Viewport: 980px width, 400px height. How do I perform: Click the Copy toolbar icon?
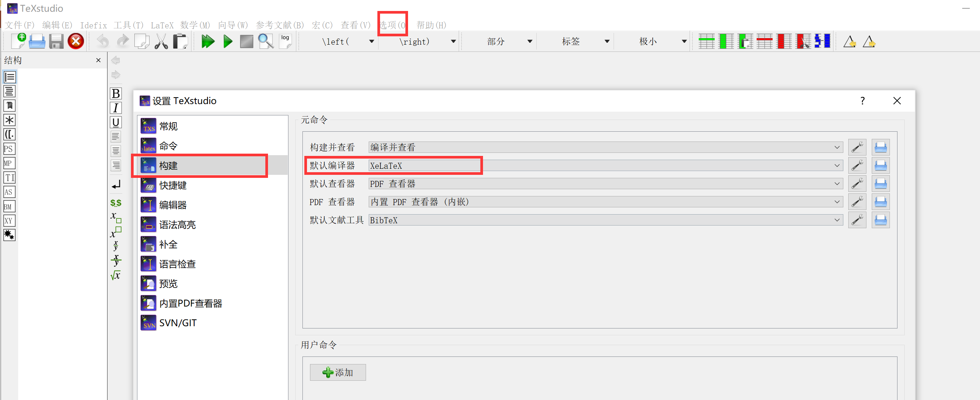pos(142,41)
